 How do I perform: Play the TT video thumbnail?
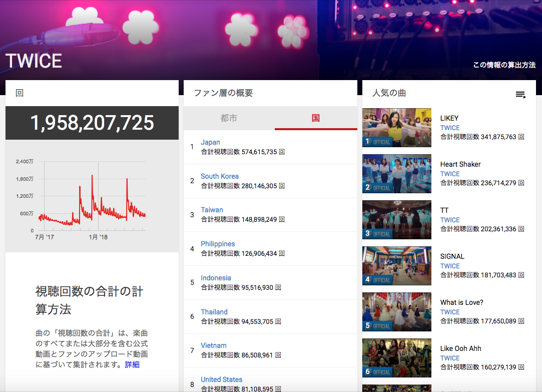397,220
